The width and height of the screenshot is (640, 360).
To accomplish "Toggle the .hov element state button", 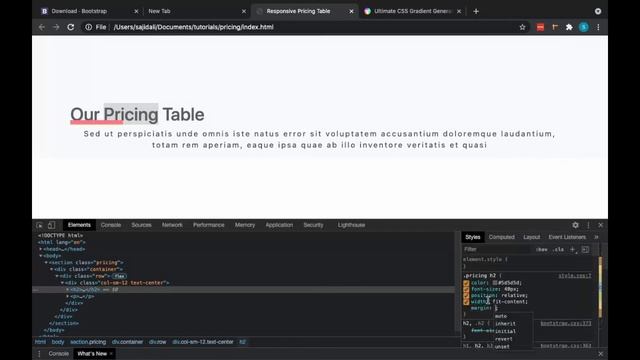I will pyautogui.click(x=542, y=249).
